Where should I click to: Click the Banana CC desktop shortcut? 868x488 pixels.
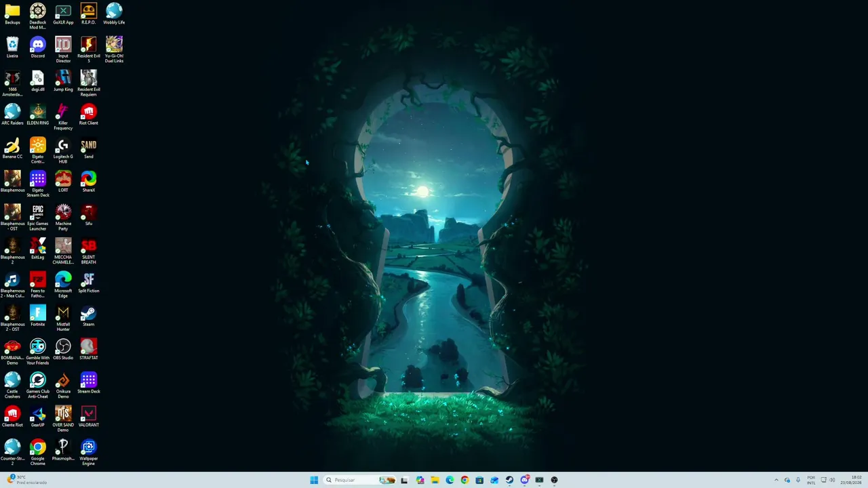click(12, 148)
